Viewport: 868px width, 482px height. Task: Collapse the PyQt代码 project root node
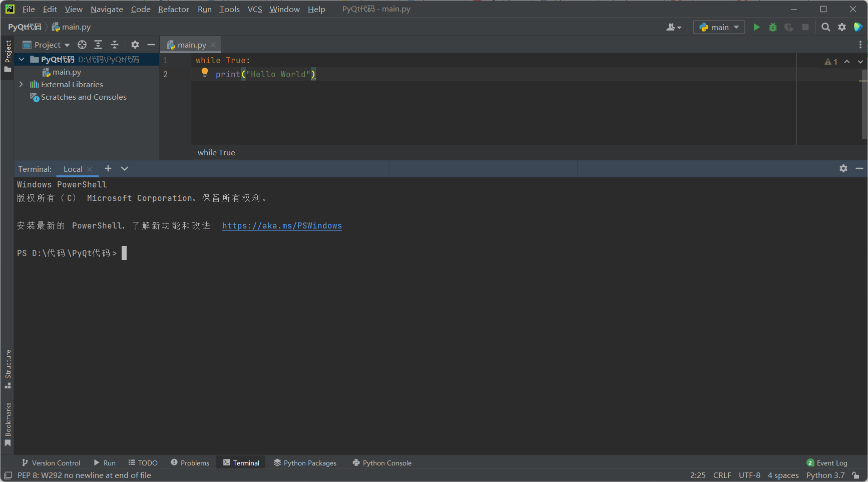[22, 59]
